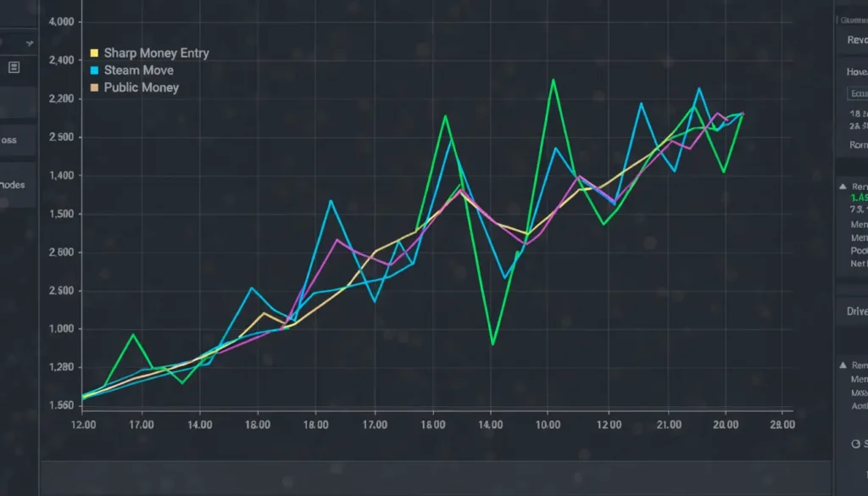Click the '4,000' y-axis label
Viewport: 868px width, 496px height.
pyautogui.click(x=61, y=22)
